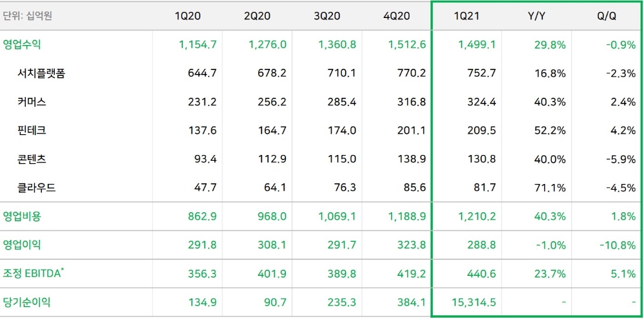Click the 커머스 row label
This screenshot has width=644, height=319.
32,102
